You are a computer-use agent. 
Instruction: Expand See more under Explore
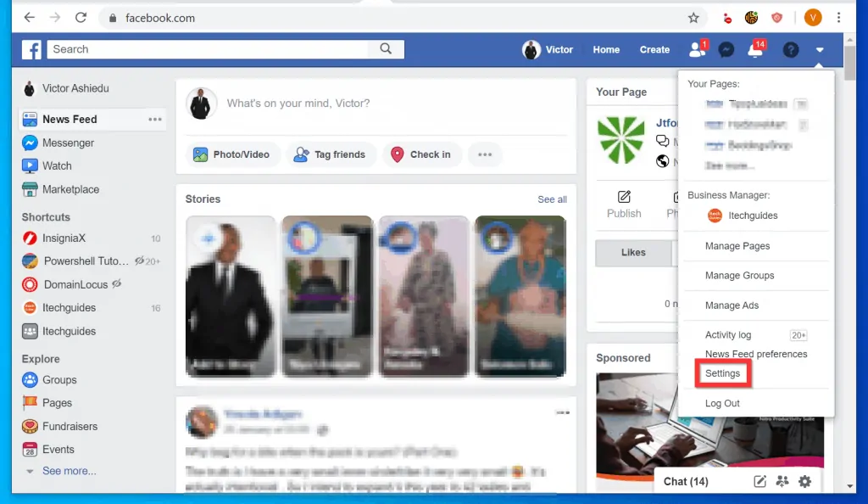point(68,472)
